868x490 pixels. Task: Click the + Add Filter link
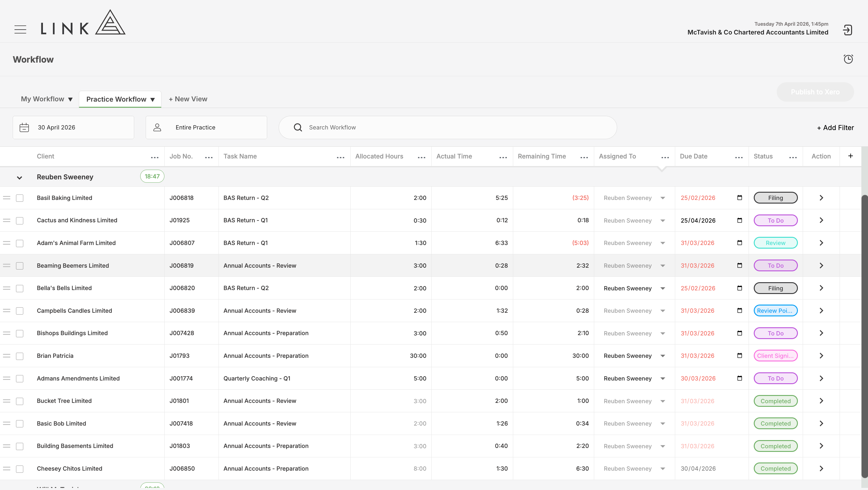point(835,127)
